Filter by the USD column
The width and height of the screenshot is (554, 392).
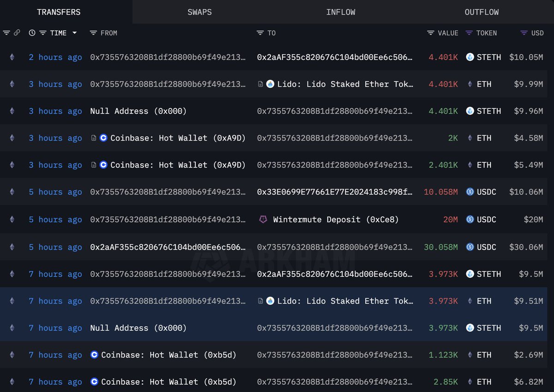tap(524, 33)
